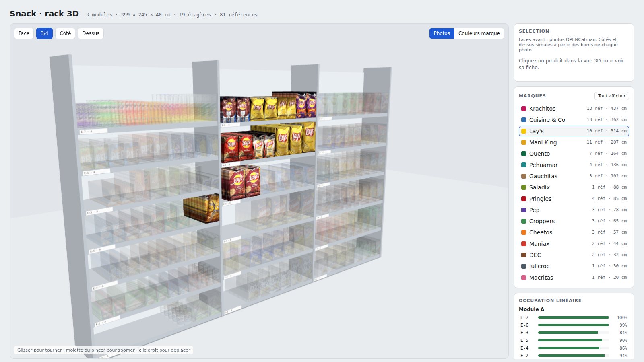Switch to the Face view
Image resolution: width=644 pixels, height=362 pixels.
click(x=24, y=33)
